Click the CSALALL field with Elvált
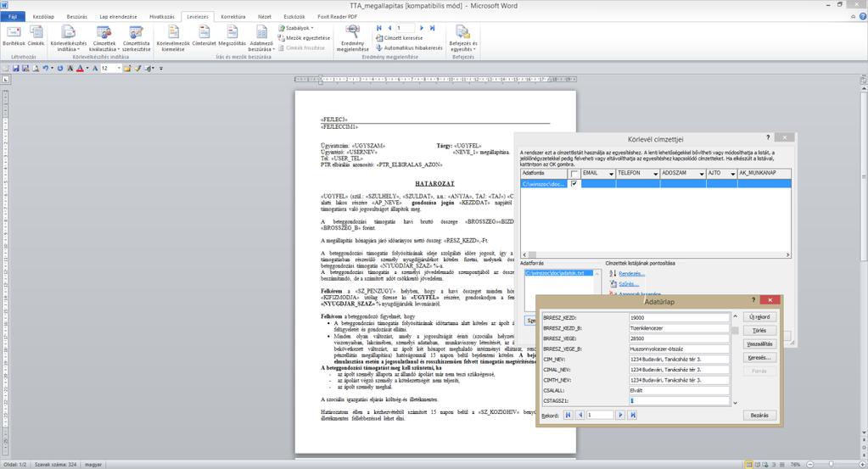Image resolution: width=868 pixels, height=469 pixels. point(680,390)
